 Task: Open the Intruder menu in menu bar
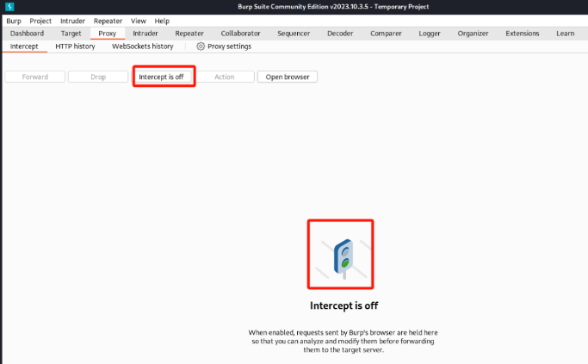point(73,21)
